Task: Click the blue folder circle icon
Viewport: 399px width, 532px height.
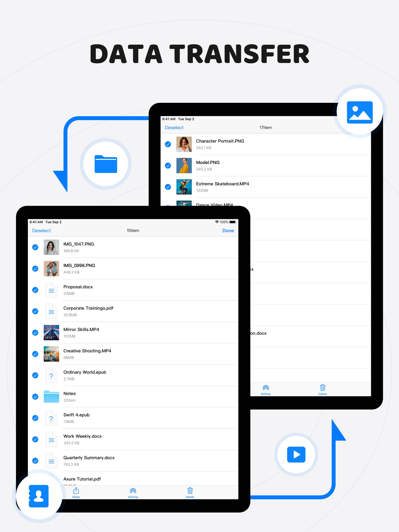Action: tap(106, 164)
